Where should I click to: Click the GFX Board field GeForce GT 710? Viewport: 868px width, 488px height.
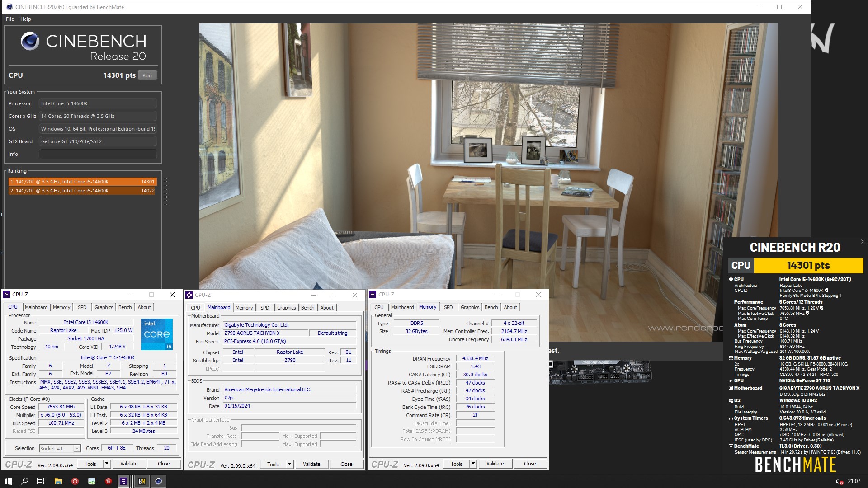point(98,141)
